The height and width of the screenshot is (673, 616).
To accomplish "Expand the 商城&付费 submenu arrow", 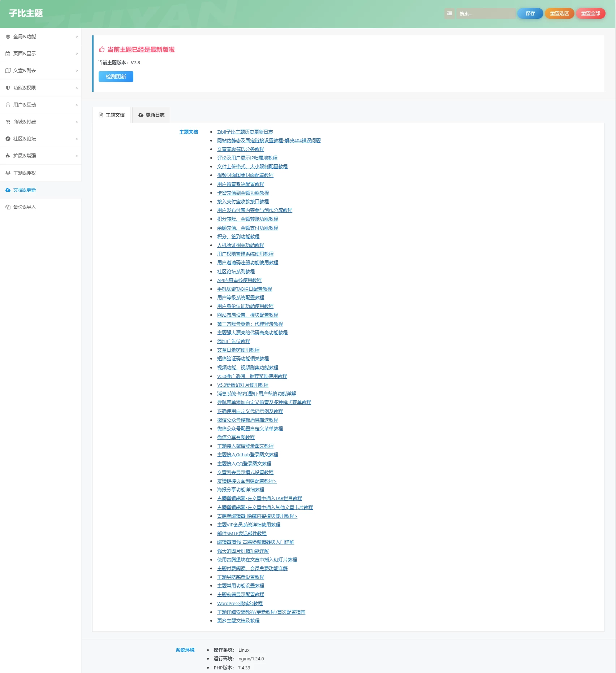I will (77, 122).
